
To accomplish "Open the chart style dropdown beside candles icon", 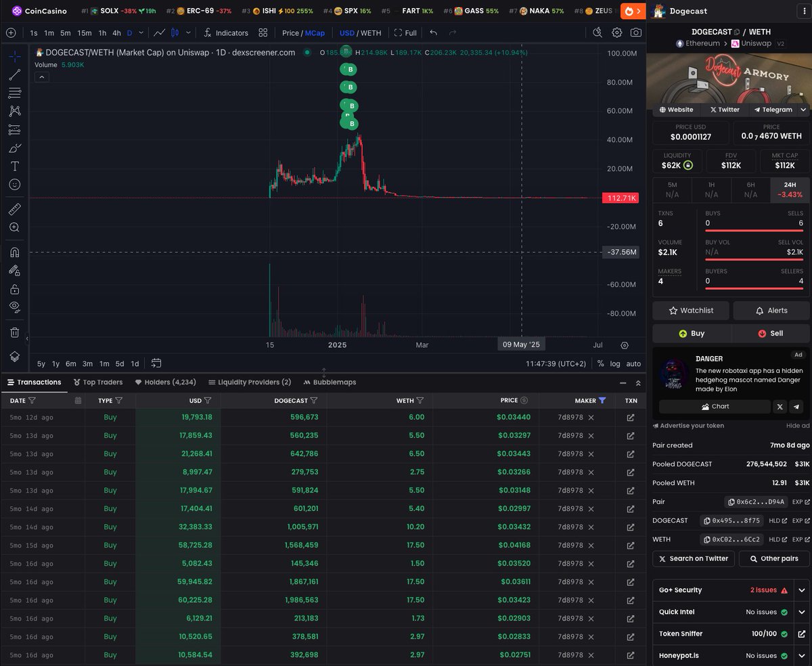I will (188, 32).
